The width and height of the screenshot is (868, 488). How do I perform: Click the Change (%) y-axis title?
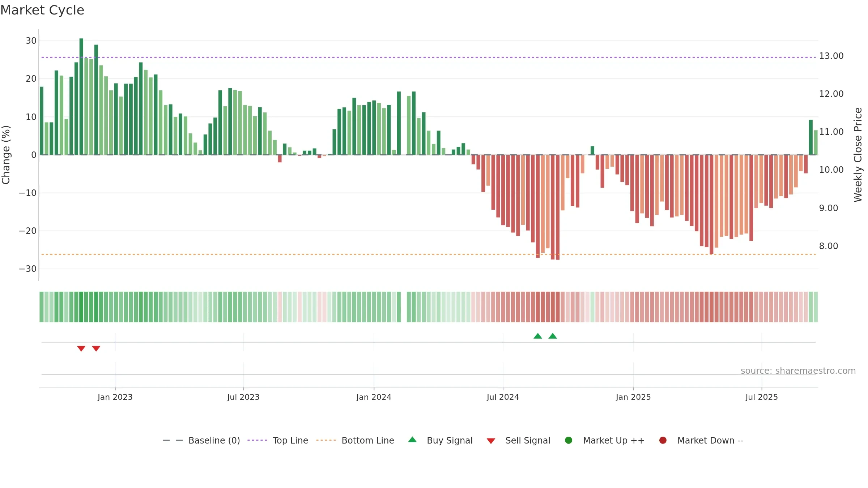point(6,155)
